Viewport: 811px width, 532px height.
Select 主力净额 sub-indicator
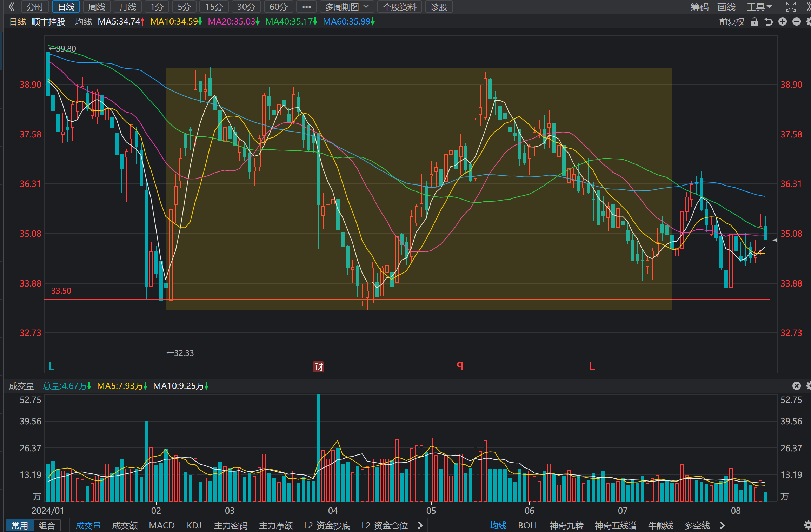click(x=276, y=525)
